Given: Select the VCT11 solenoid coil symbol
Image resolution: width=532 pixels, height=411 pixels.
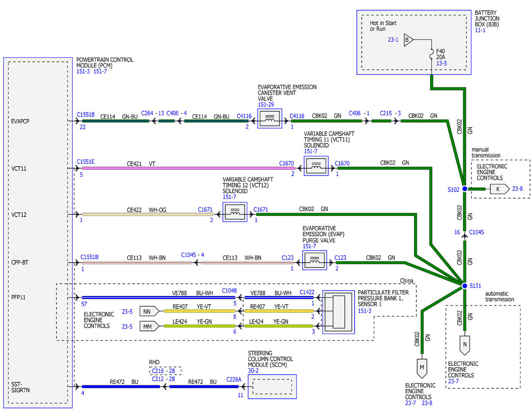Looking at the screenshot, I should coord(316,167).
